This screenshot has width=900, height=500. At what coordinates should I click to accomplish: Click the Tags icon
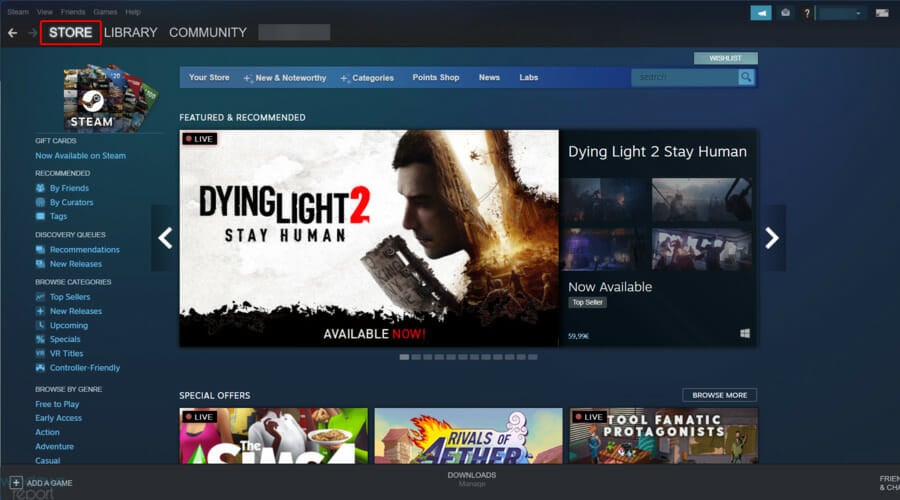point(40,216)
